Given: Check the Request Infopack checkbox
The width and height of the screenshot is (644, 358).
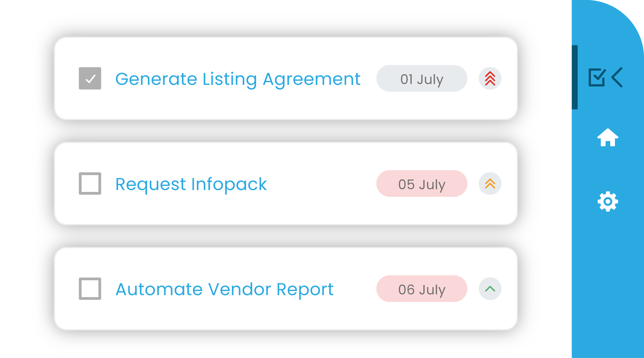Looking at the screenshot, I should [90, 183].
